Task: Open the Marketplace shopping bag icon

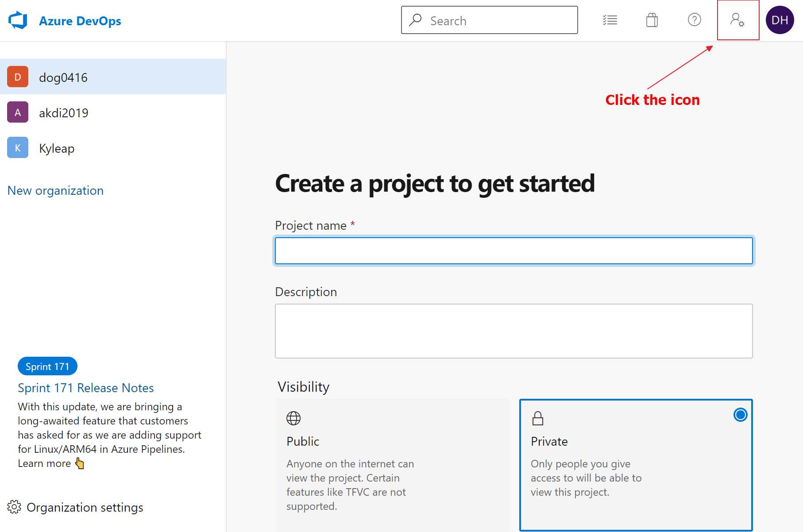Action: [x=651, y=20]
